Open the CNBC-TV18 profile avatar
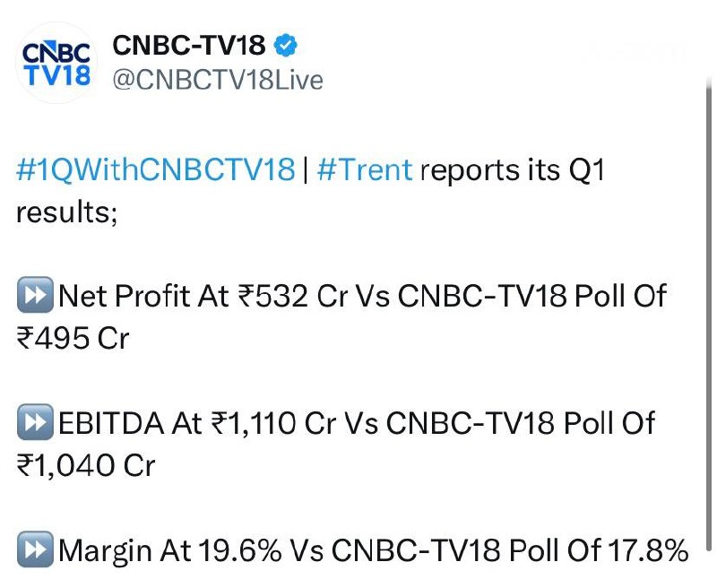This screenshot has width=717, height=588. point(56,63)
